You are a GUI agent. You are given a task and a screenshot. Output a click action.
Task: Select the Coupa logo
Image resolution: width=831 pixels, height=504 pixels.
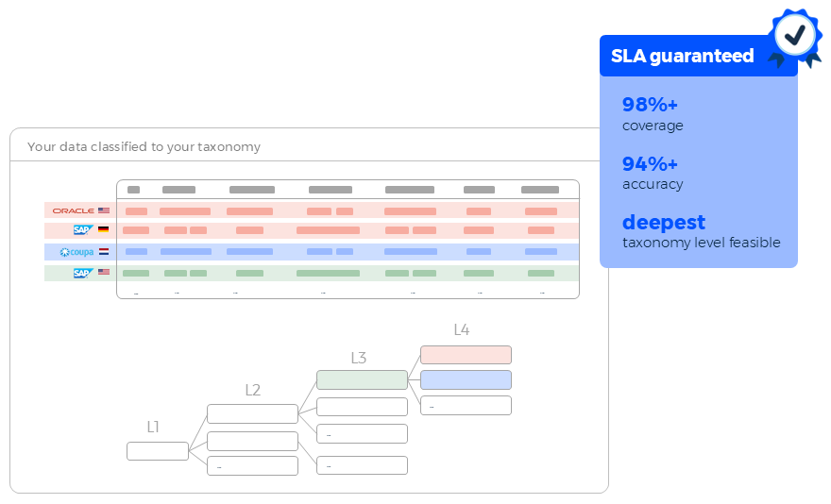(76, 252)
